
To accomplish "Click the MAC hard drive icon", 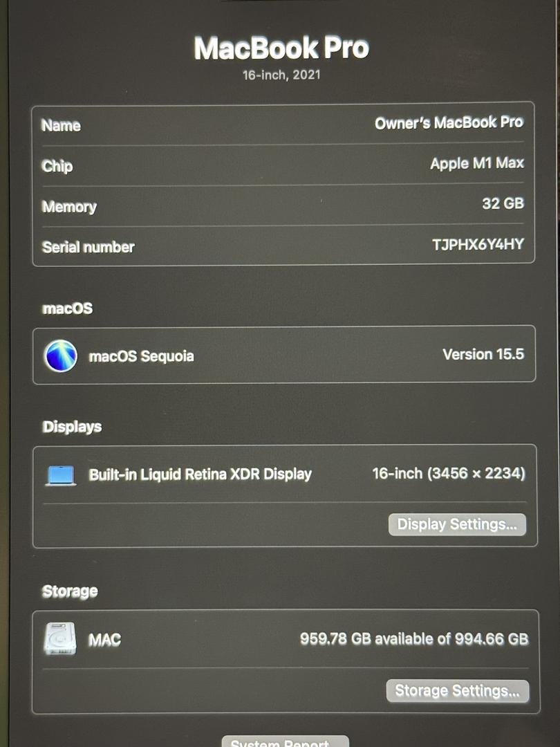I will click(60, 638).
